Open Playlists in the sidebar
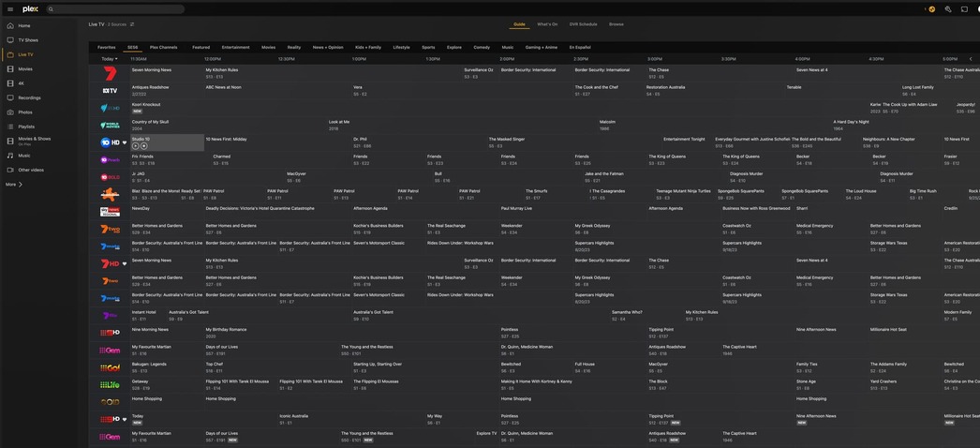The width and height of the screenshot is (980, 448). (x=22, y=127)
